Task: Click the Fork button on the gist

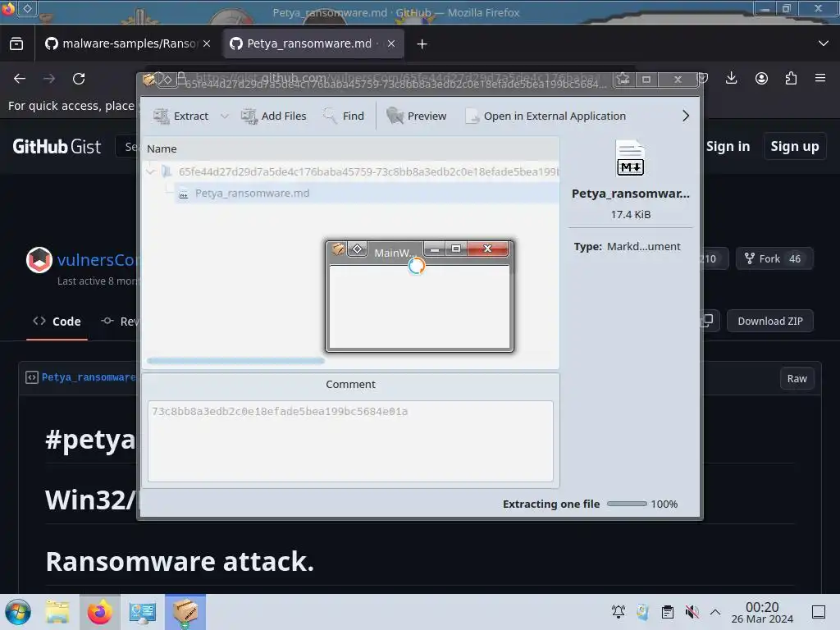Action: 774,258
